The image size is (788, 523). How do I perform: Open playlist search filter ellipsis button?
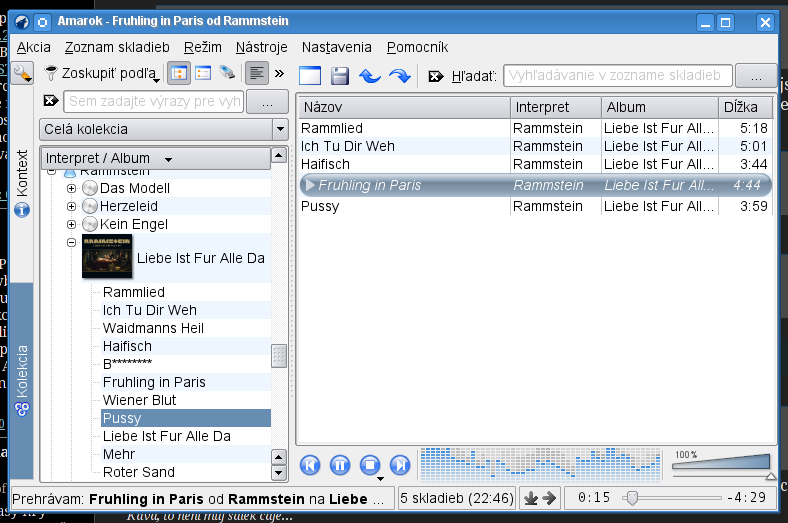(756, 75)
